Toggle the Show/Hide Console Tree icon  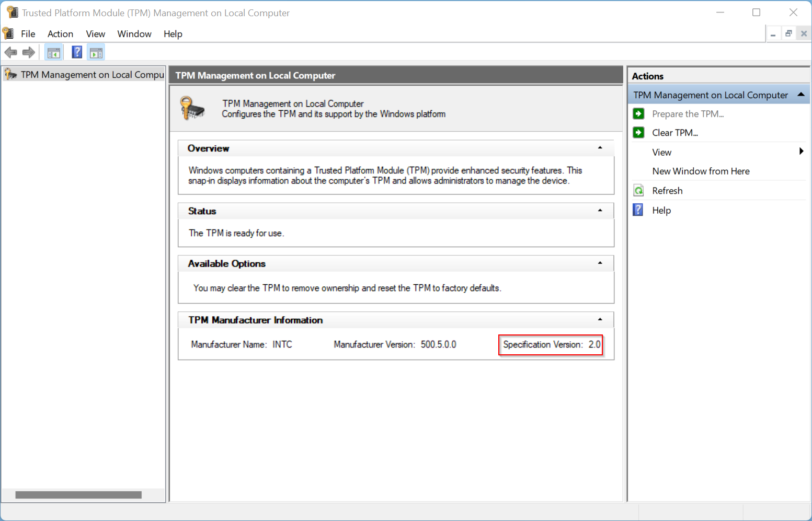[53, 52]
